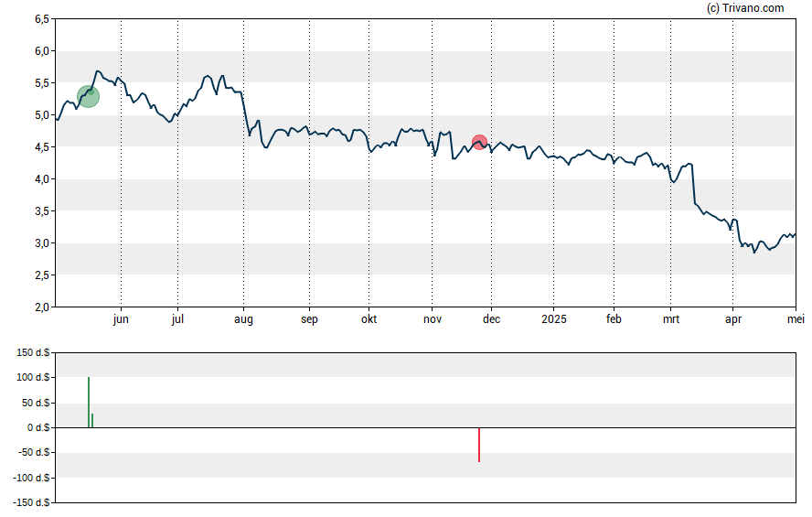Click the red negative transaction bar
Image resolution: width=812 pixels, height=517 pixels.
(479, 445)
